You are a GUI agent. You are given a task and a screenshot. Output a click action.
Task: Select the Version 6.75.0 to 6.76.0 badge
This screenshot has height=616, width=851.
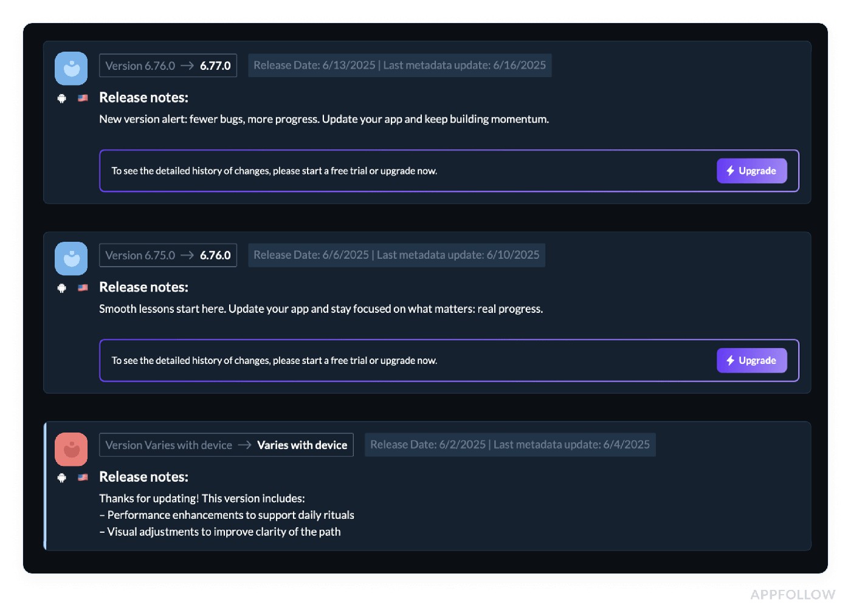(168, 255)
